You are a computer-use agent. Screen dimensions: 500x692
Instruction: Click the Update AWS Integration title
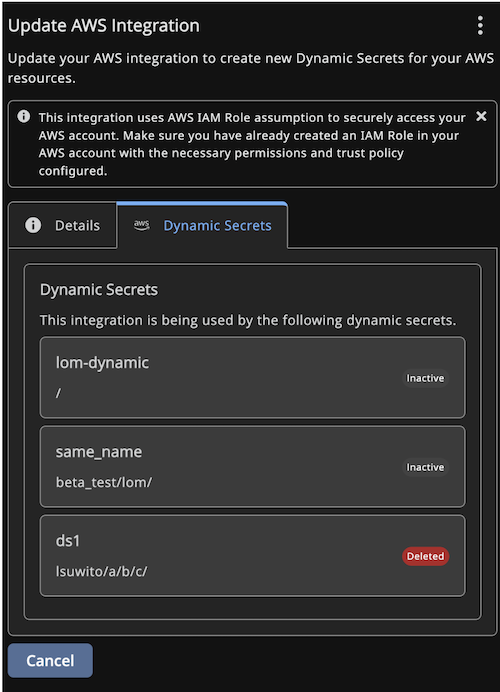pyautogui.click(x=104, y=26)
